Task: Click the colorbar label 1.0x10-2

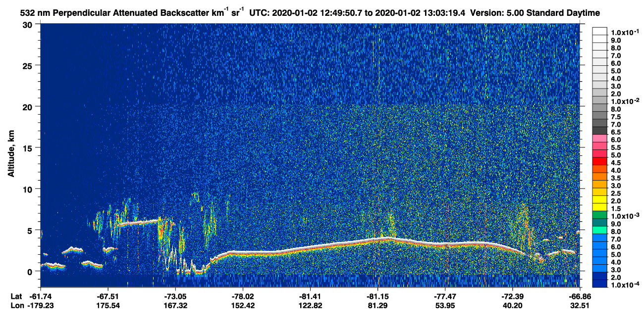Action: pyautogui.click(x=624, y=101)
